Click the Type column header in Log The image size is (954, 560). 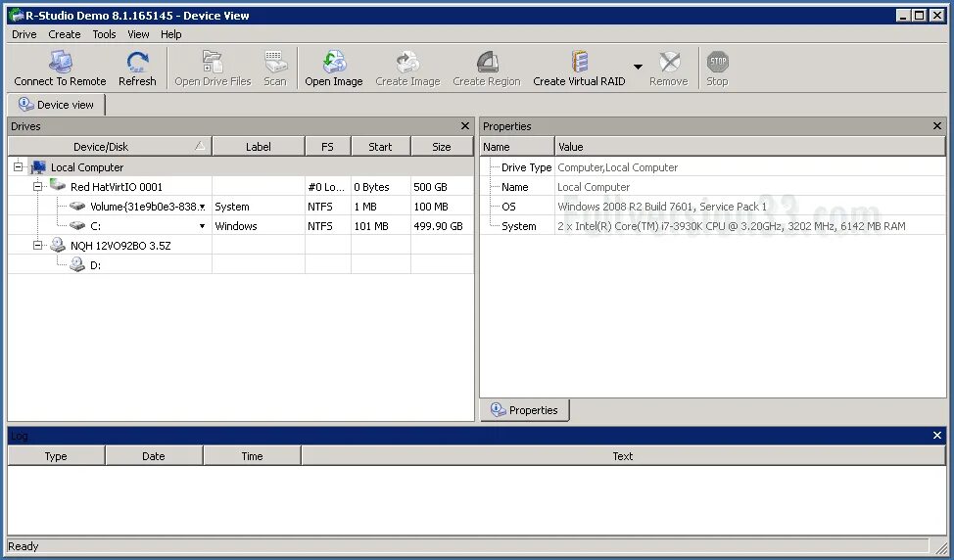point(56,456)
